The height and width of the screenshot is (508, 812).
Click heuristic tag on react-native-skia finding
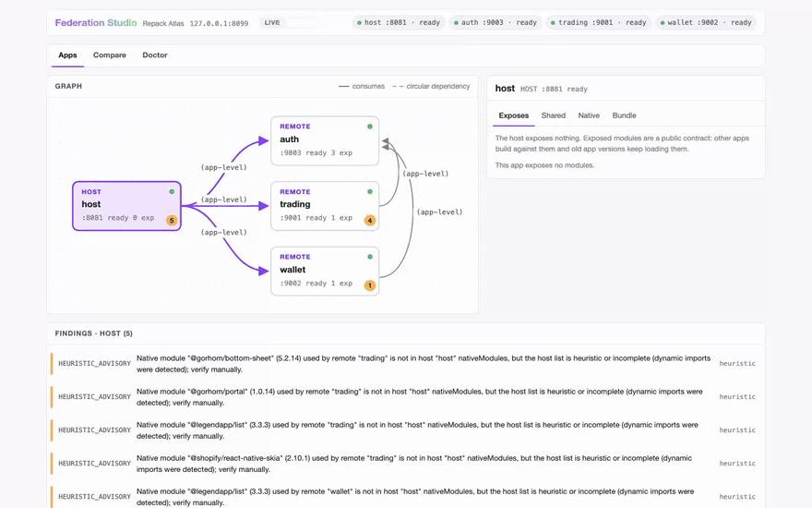click(x=737, y=463)
